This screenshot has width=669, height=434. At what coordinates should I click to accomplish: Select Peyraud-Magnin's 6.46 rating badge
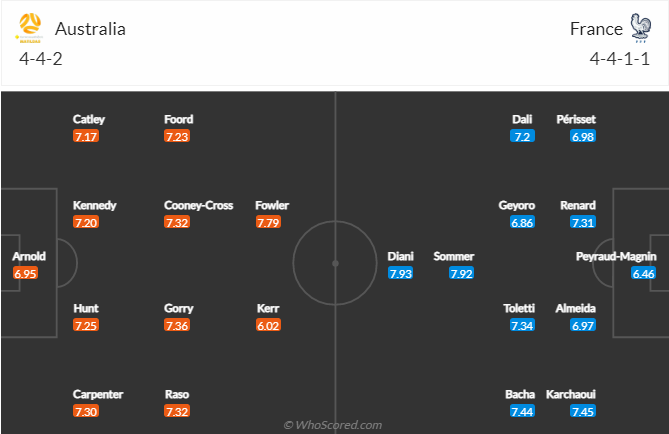643,273
